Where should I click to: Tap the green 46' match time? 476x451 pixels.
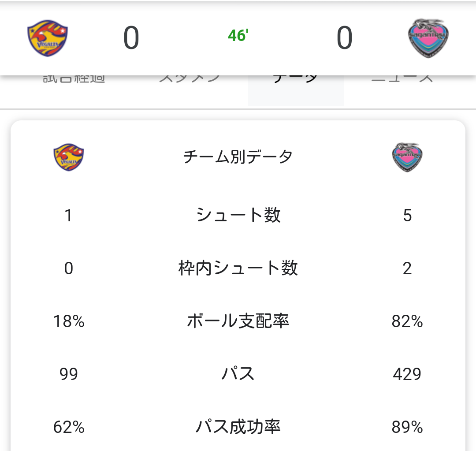click(x=238, y=36)
